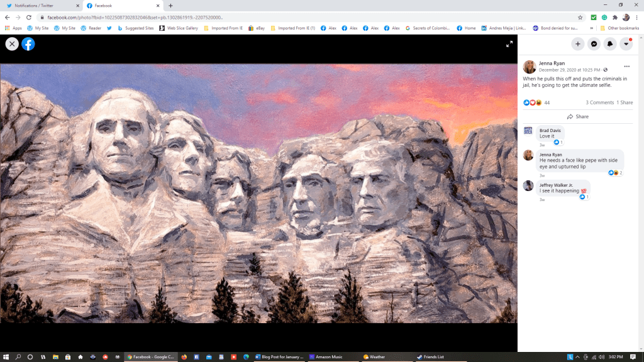The width and height of the screenshot is (644, 362).
Task: Reload the page
Action: (28, 17)
